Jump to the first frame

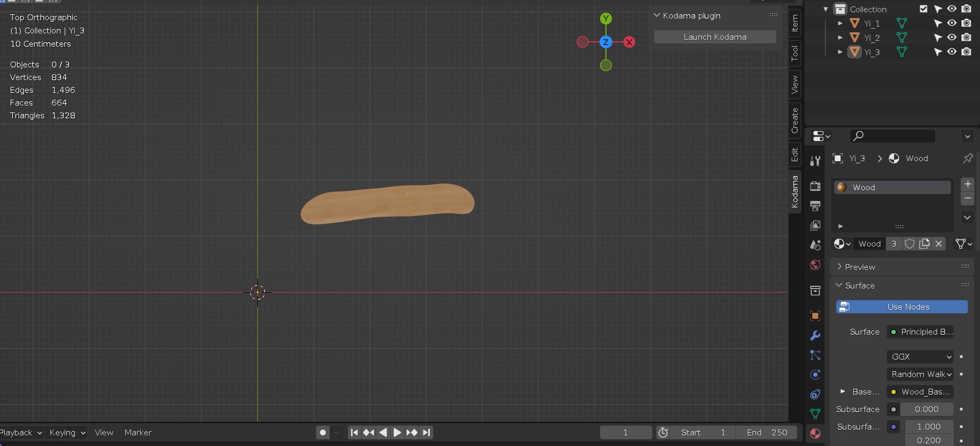coord(354,432)
